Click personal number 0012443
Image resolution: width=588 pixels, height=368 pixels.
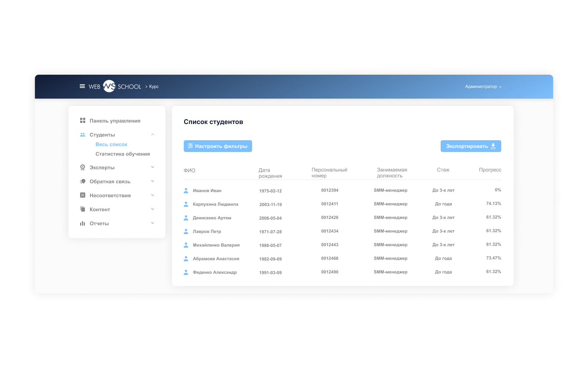pyautogui.click(x=330, y=245)
